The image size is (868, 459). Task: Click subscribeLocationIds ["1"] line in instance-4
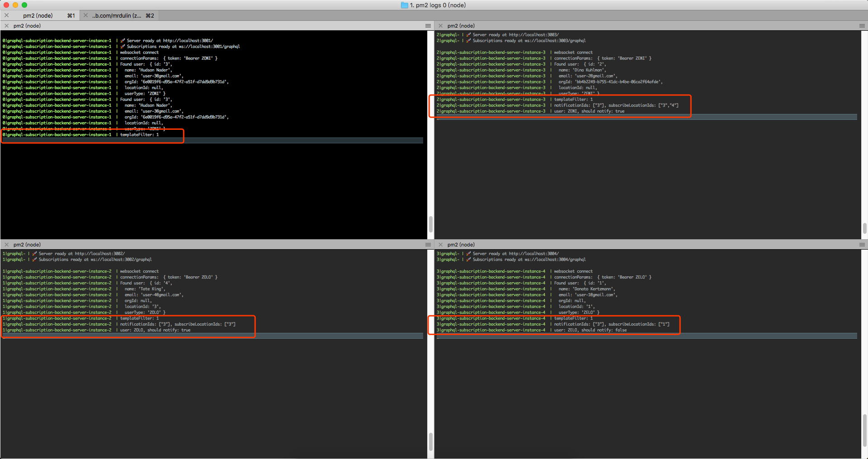pyautogui.click(x=612, y=324)
